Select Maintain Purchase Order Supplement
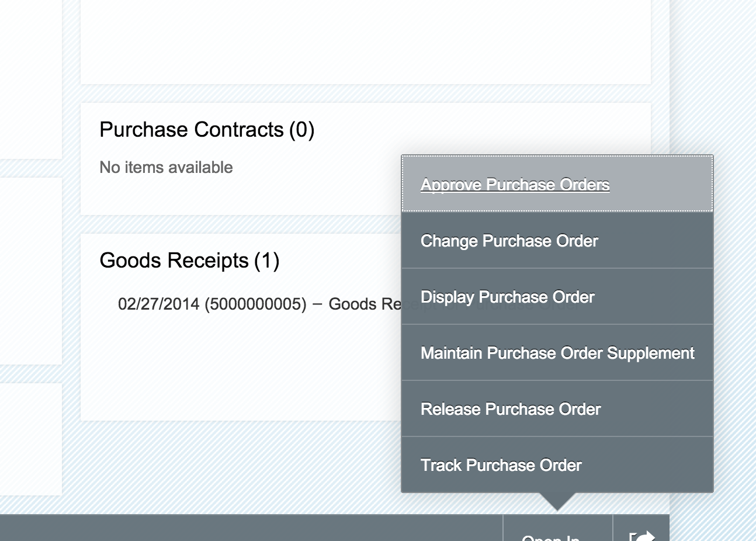This screenshot has width=756, height=541. (x=557, y=353)
